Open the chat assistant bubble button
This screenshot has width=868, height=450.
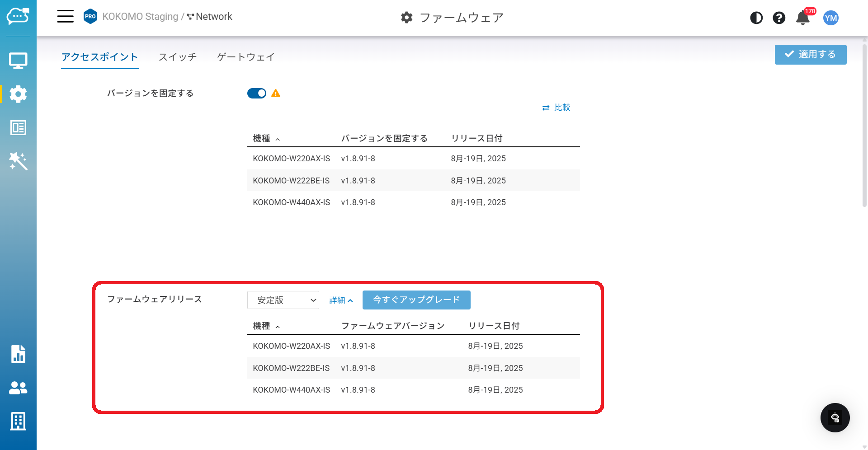(835, 417)
